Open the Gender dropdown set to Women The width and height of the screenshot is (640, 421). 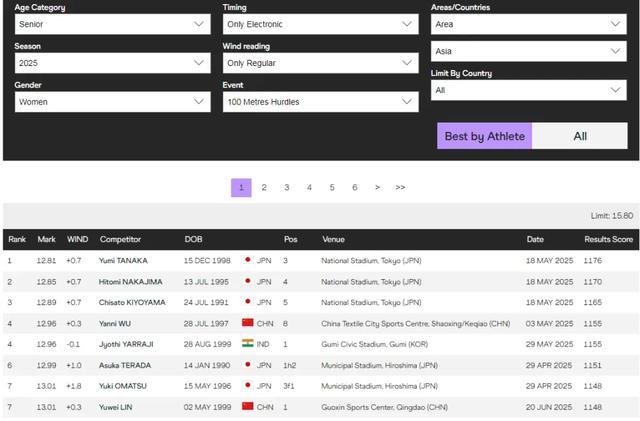click(x=111, y=102)
